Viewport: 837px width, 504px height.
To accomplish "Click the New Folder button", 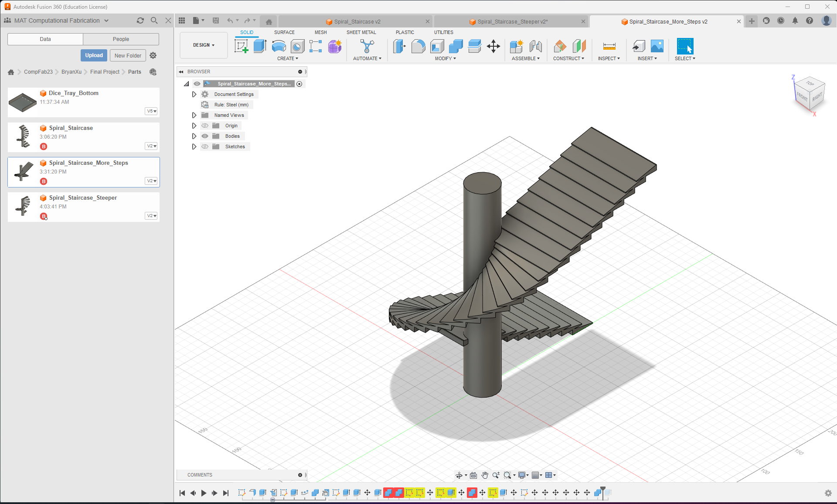I will click(128, 55).
